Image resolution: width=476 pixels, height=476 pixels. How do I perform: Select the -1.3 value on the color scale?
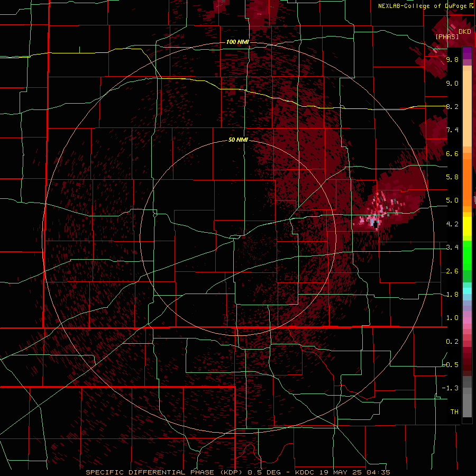pos(451,388)
